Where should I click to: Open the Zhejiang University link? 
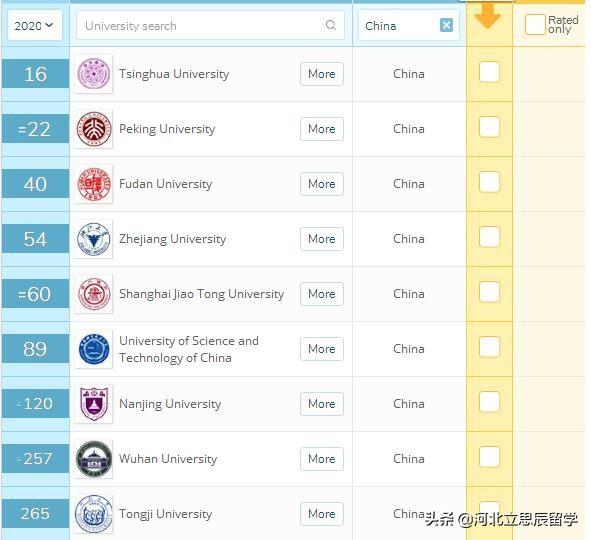pyautogui.click(x=173, y=239)
